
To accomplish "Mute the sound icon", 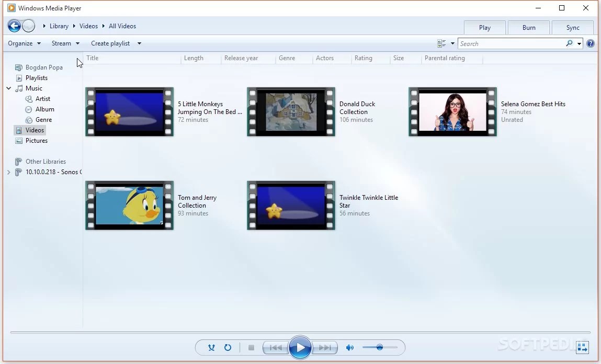I will click(x=349, y=347).
